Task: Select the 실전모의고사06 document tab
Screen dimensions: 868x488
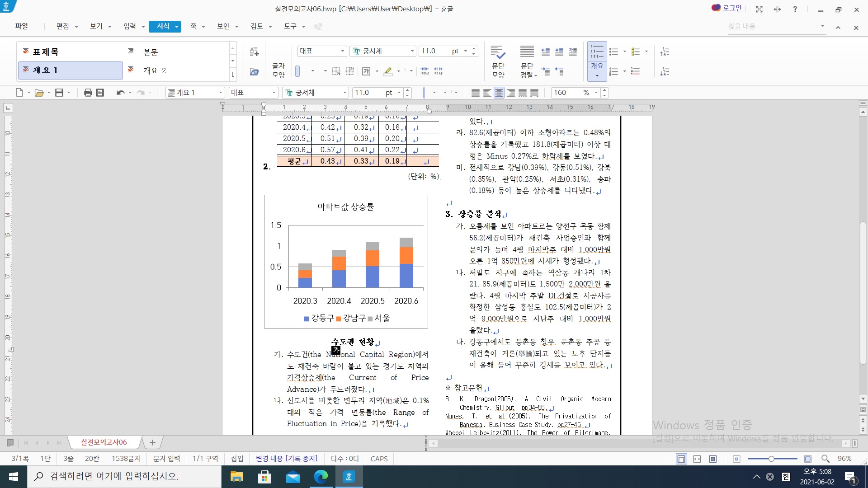Action: (x=104, y=442)
